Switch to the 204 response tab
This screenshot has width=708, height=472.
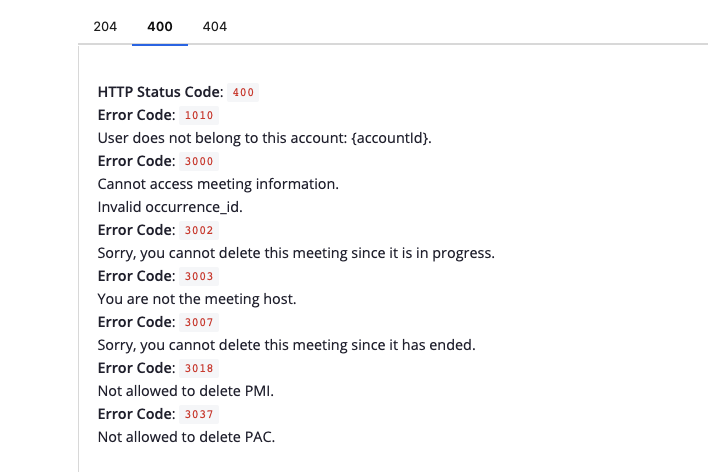[105, 26]
